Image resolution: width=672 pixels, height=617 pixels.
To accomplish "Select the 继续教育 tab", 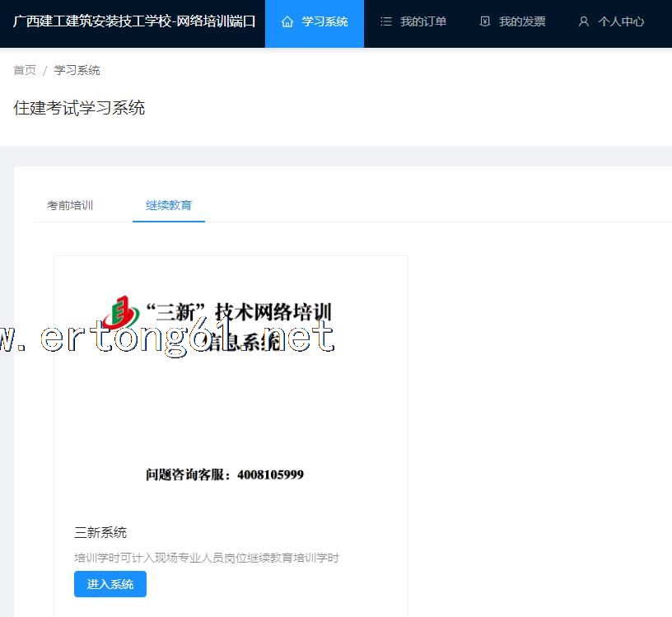I will [169, 205].
